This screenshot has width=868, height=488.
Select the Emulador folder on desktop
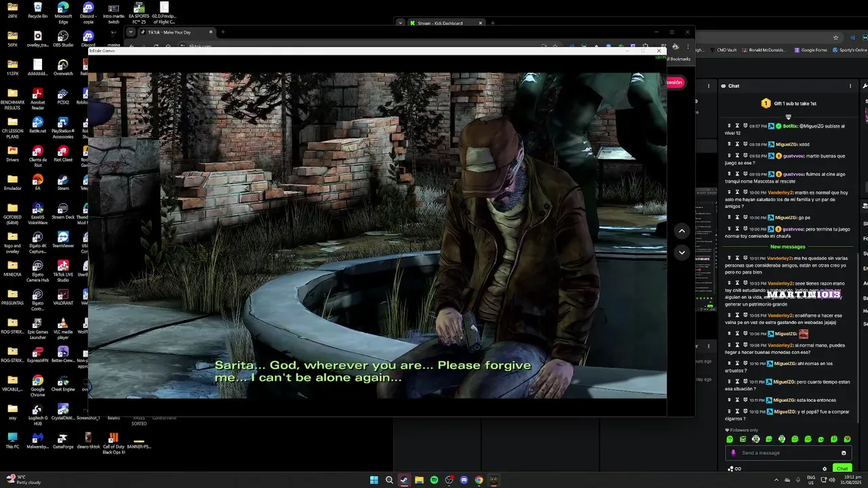(x=12, y=182)
